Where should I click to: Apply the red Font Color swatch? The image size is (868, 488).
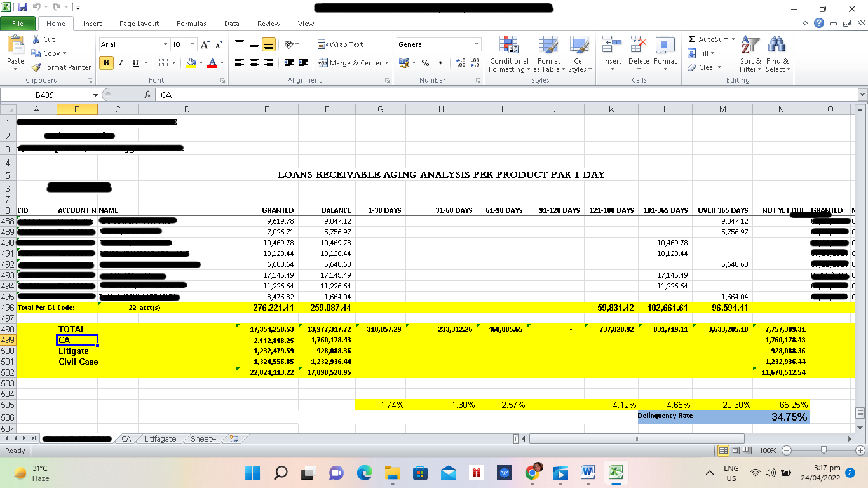212,63
